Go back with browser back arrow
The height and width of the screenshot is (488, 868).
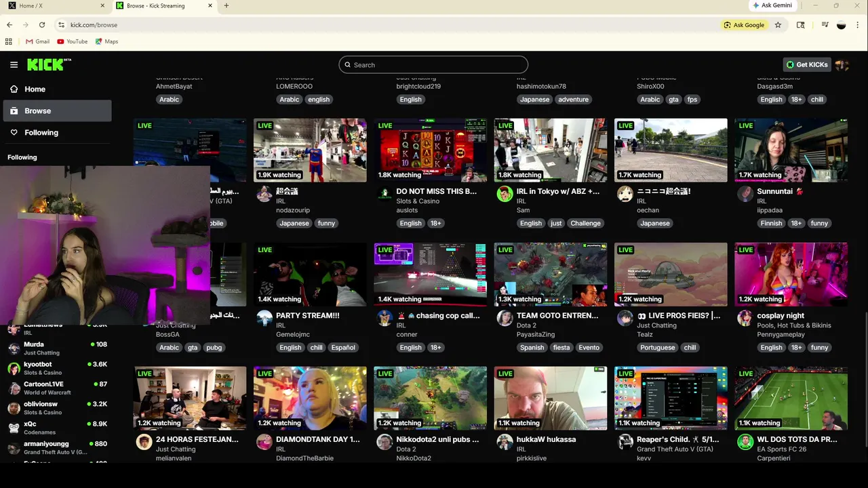click(x=9, y=25)
